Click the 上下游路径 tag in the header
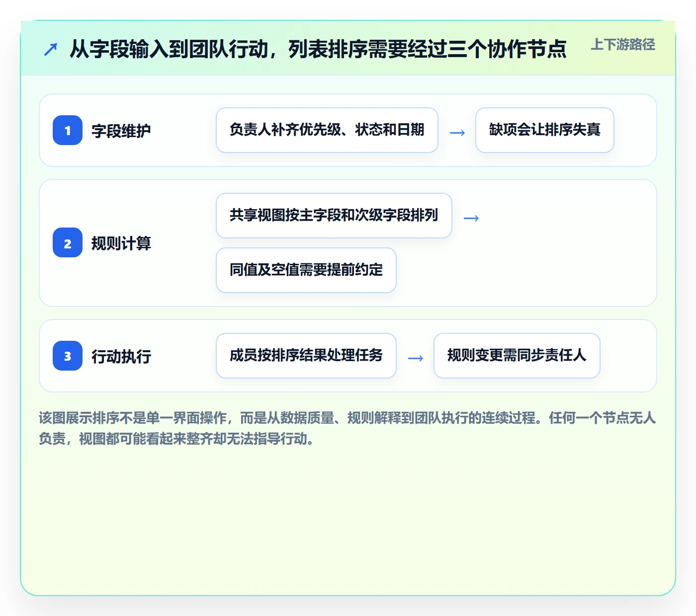The height and width of the screenshot is (616, 696). (x=623, y=45)
